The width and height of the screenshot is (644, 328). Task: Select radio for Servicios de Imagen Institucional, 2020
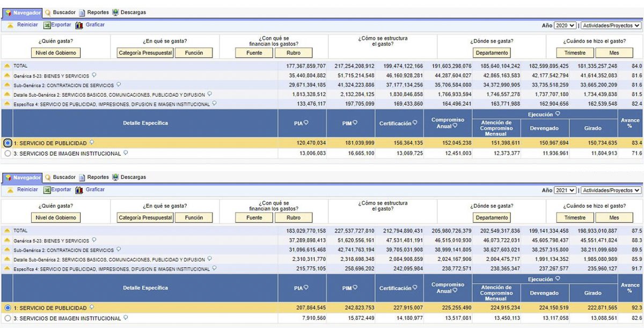point(8,154)
